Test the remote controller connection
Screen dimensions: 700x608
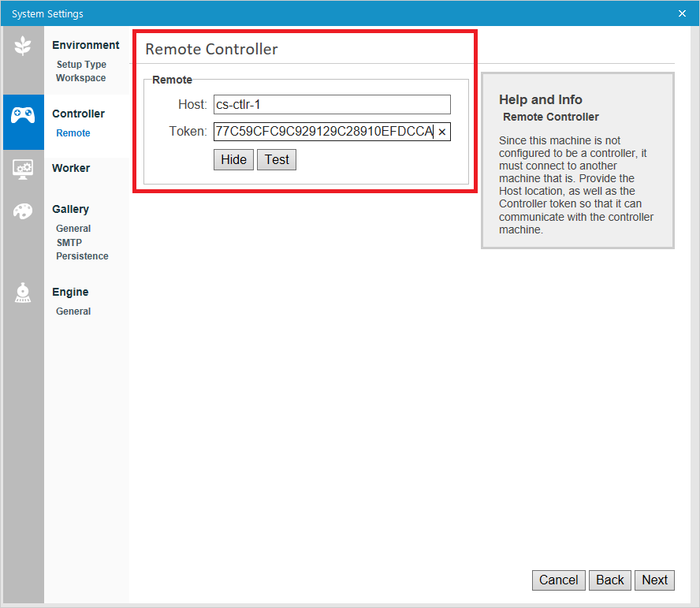click(x=277, y=159)
